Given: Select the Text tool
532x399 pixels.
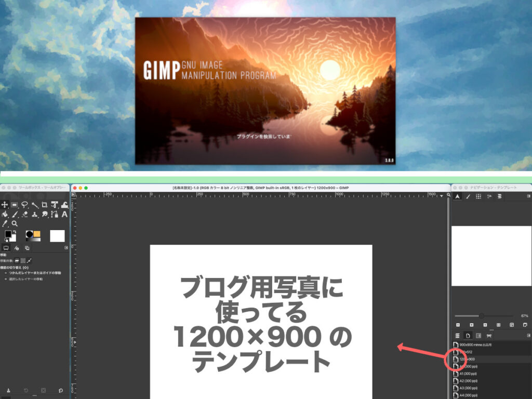Looking at the screenshot, I should pyautogui.click(x=64, y=214).
